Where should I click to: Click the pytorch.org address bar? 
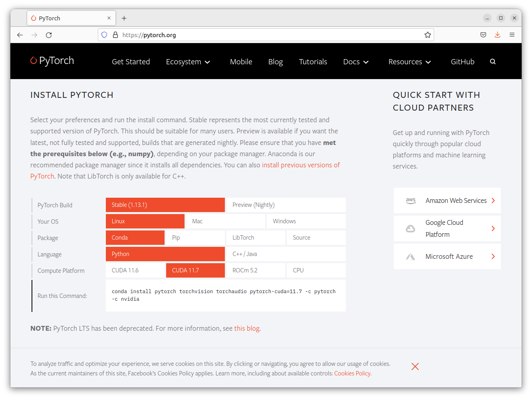coord(266,35)
